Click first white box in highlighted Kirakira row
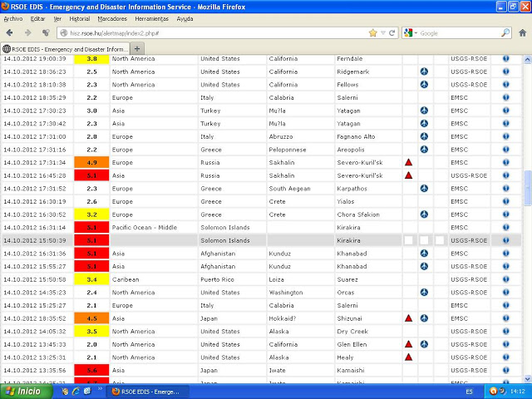The image size is (532, 399). pyautogui.click(x=408, y=240)
